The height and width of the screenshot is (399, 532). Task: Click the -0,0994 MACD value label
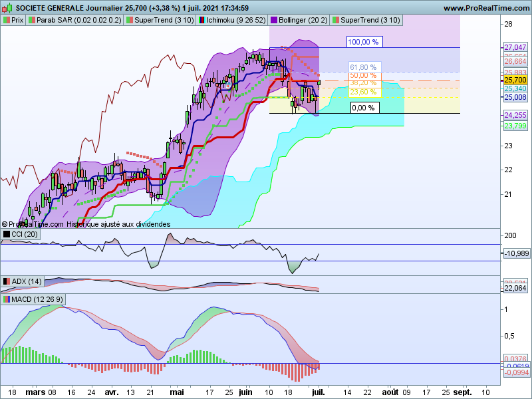(x=516, y=372)
